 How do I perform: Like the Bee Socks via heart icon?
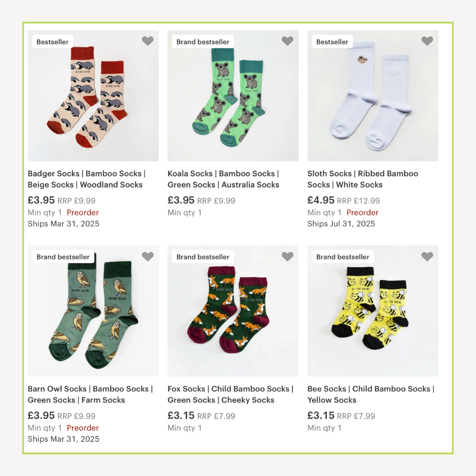click(427, 257)
